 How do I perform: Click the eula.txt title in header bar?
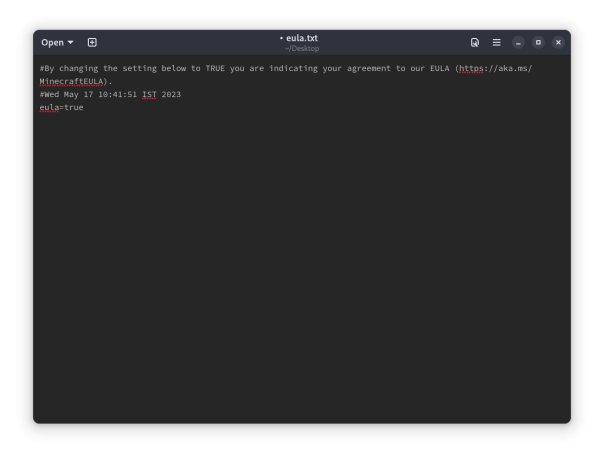pos(301,37)
